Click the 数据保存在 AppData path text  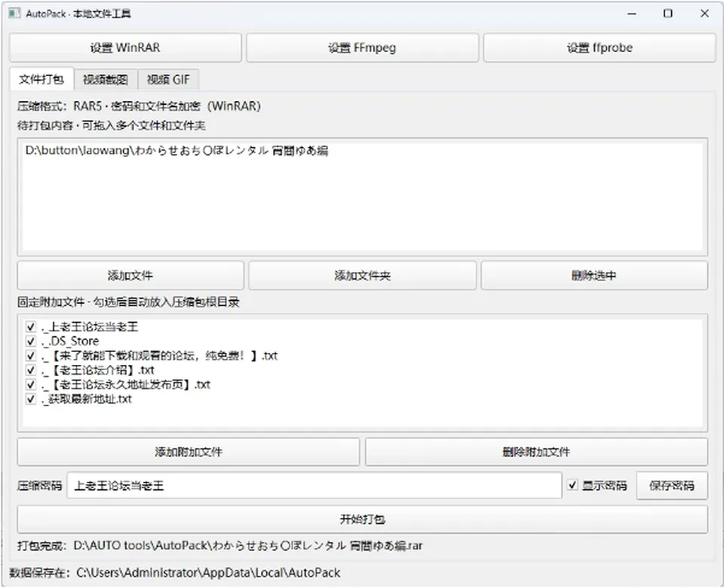coord(175,573)
